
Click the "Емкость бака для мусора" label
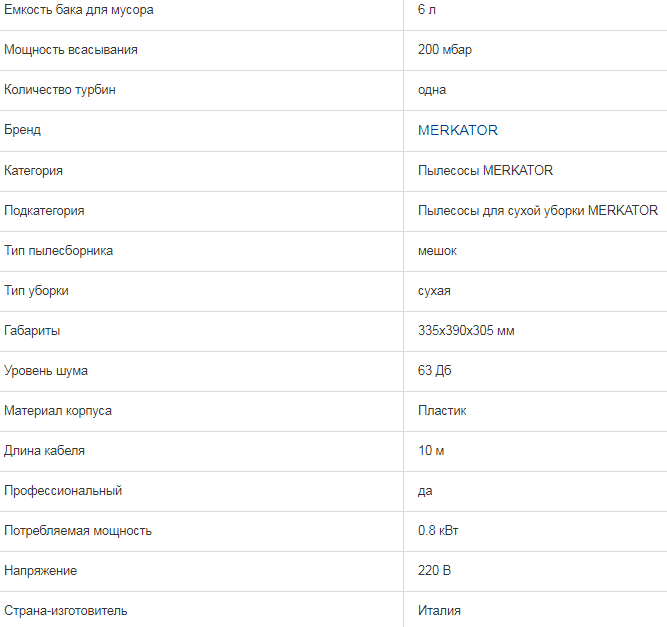(x=79, y=10)
